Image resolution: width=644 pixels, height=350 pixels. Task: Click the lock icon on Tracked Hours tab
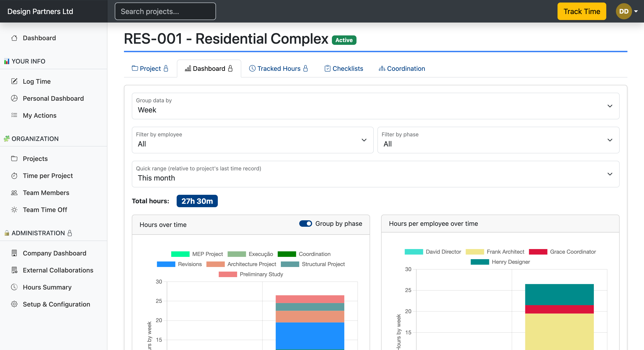[305, 68]
